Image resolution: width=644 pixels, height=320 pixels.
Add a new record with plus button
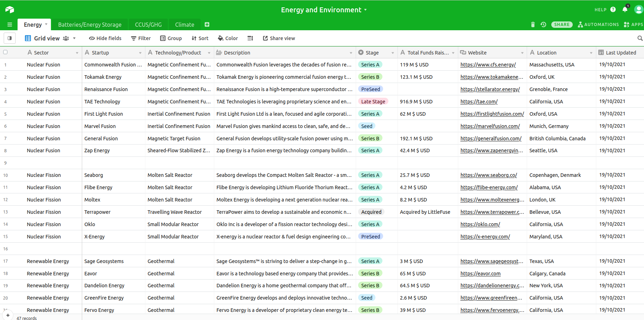[8, 315]
